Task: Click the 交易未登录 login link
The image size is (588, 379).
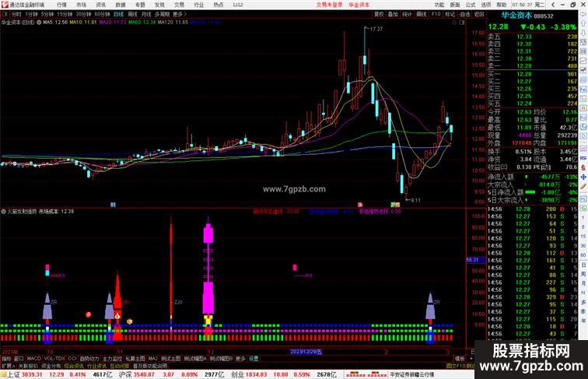Action: 329,5
